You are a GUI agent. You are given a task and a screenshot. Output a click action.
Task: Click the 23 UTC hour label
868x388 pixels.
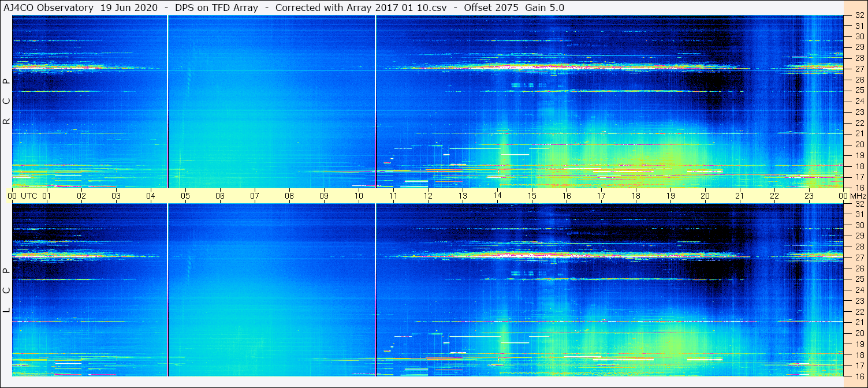coord(809,196)
